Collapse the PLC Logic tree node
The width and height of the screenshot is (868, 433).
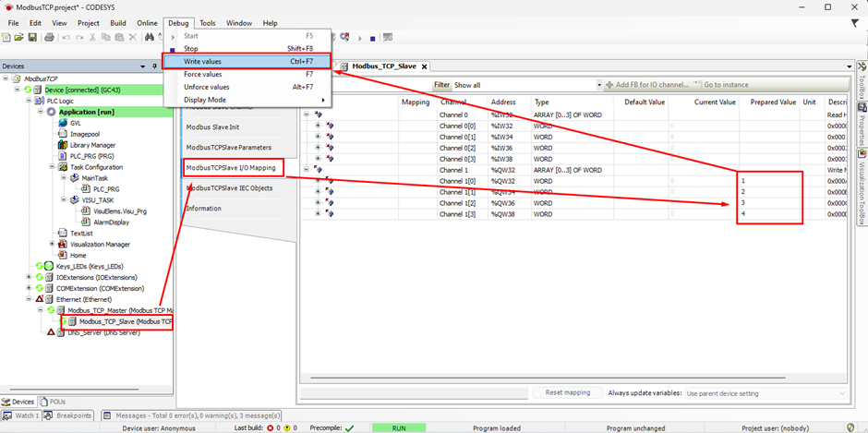pyautogui.click(x=28, y=101)
